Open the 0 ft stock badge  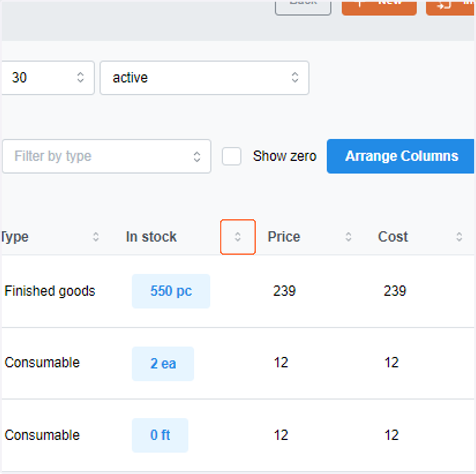pyautogui.click(x=160, y=435)
